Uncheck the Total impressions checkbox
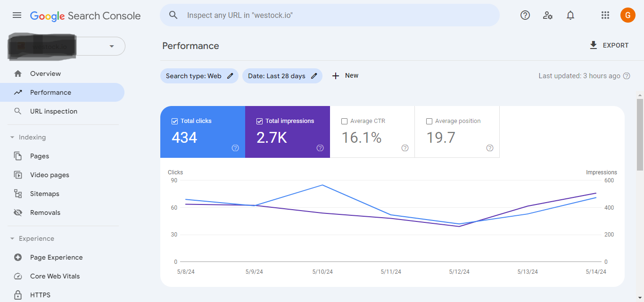644x302 pixels. coord(259,121)
